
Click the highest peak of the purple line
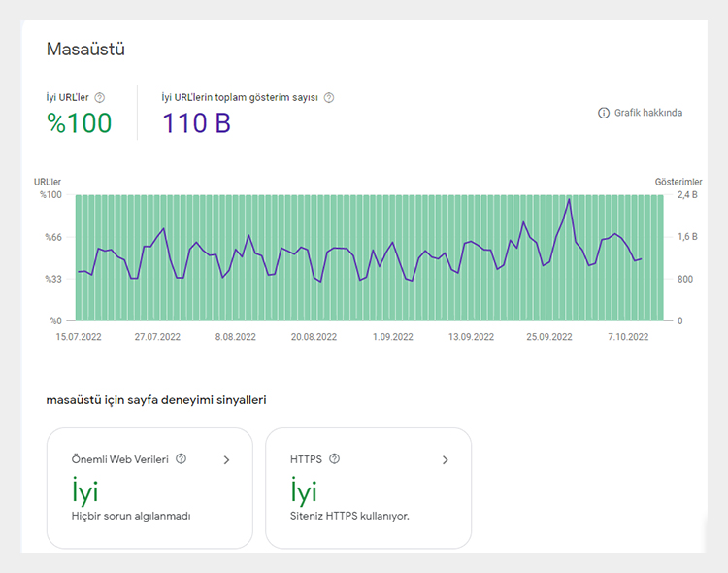pos(569,199)
